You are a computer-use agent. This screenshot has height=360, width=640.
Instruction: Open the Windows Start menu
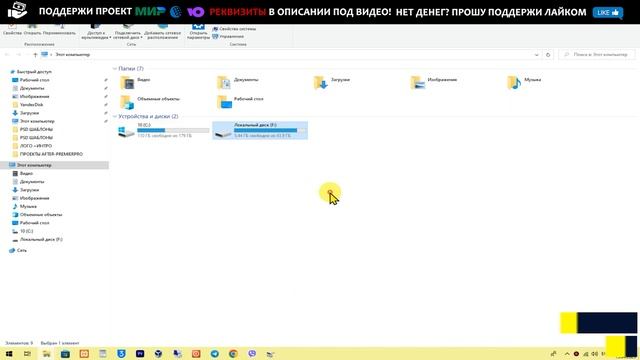(9, 354)
